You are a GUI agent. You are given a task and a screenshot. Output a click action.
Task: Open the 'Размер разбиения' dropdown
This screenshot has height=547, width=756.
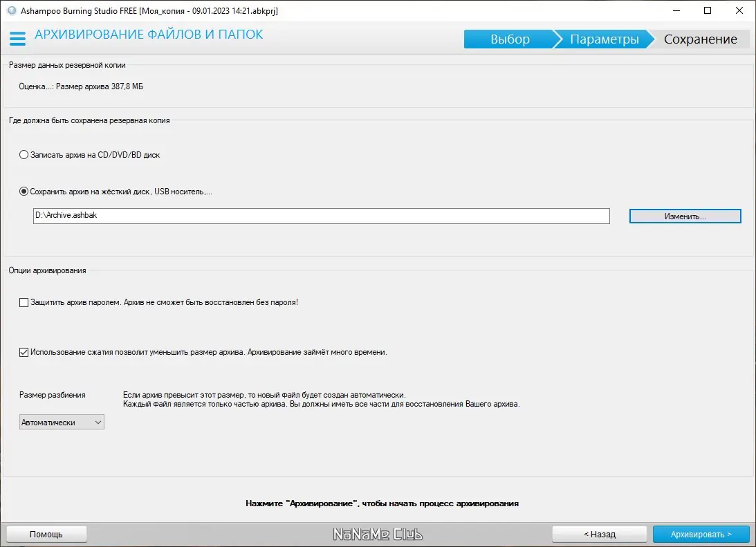(62, 422)
